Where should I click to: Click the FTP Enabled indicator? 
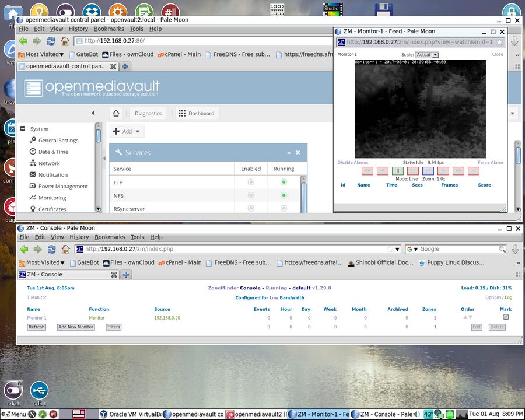(x=251, y=182)
